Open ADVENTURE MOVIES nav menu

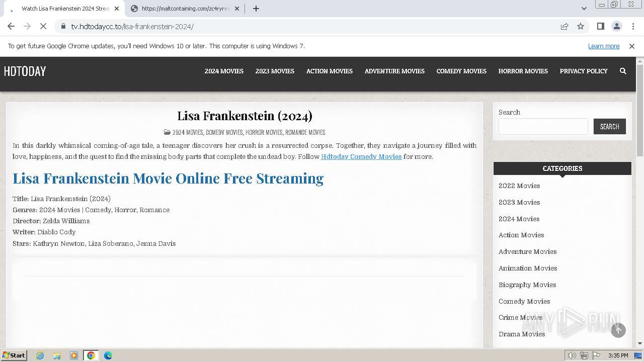(394, 71)
